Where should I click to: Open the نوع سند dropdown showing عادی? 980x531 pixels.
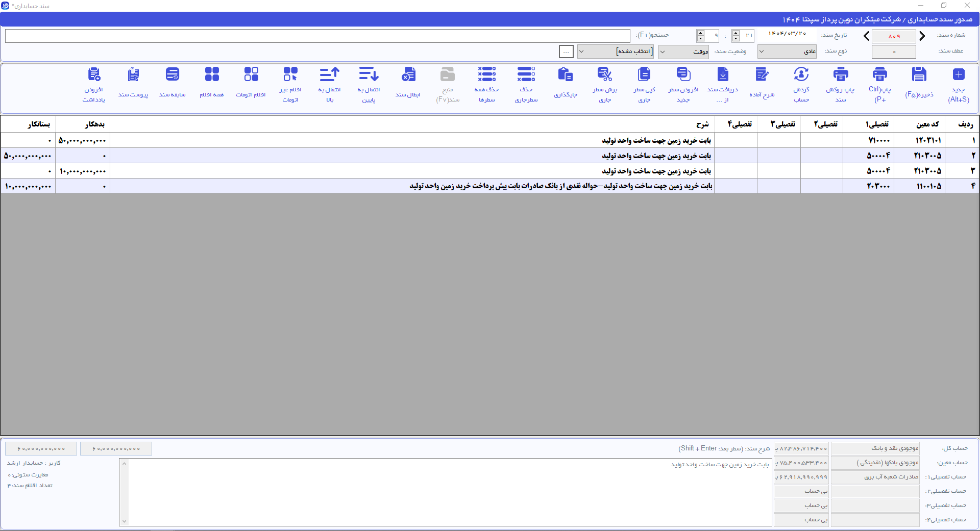pyautogui.click(x=787, y=52)
